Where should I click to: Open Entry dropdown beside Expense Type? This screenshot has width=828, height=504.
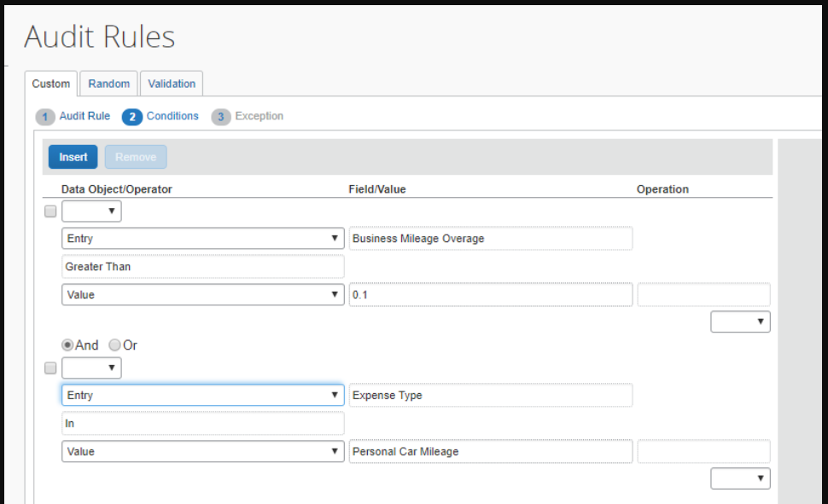pyautogui.click(x=203, y=395)
